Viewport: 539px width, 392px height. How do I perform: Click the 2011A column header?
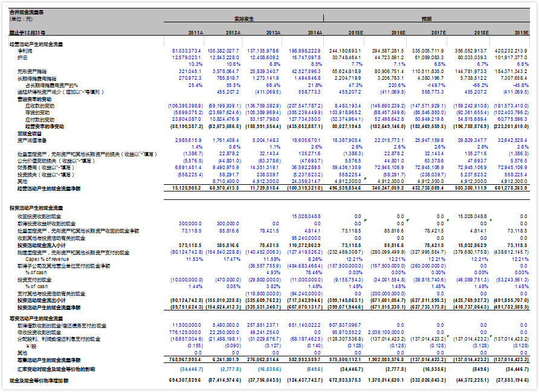pos(195,32)
